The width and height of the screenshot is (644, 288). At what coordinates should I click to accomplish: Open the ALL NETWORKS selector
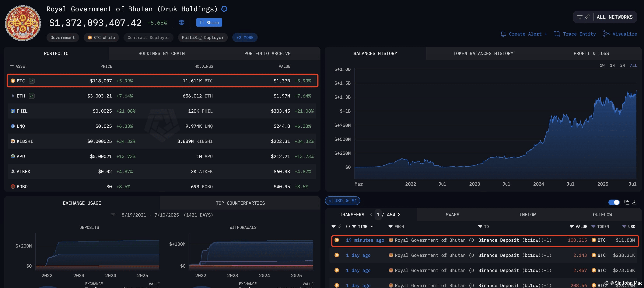pos(614,17)
